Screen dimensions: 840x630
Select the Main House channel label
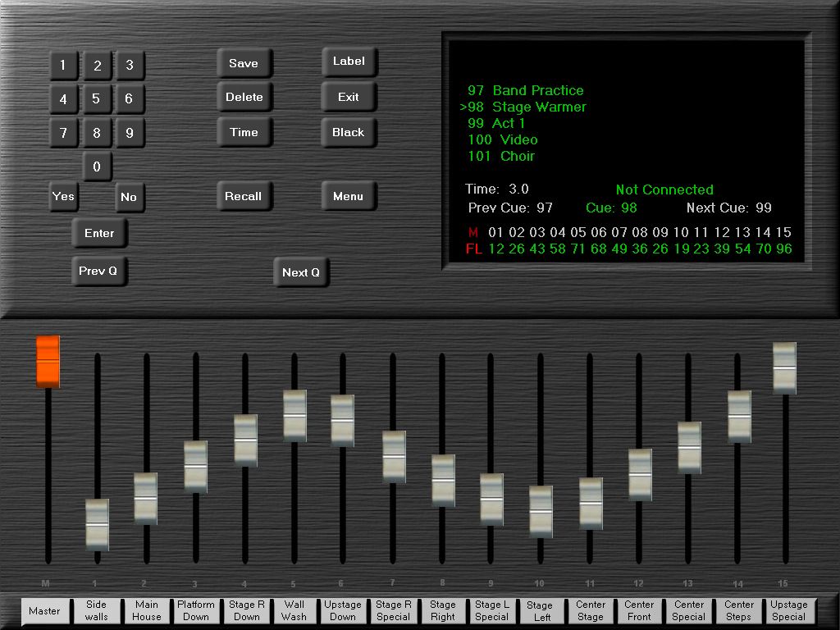147,610
